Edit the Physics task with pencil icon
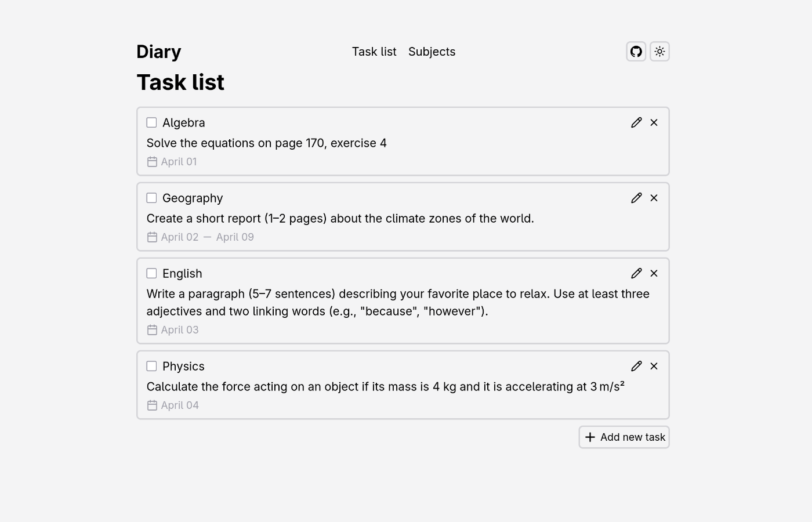Viewport: 812px width, 522px height. [636, 366]
